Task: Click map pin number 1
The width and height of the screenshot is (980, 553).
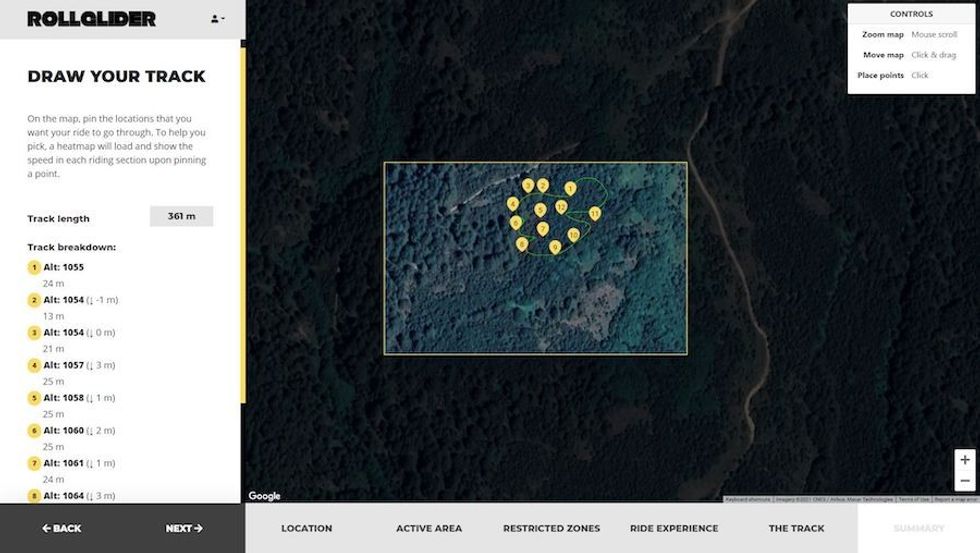Action: click(x=570, y=188)
